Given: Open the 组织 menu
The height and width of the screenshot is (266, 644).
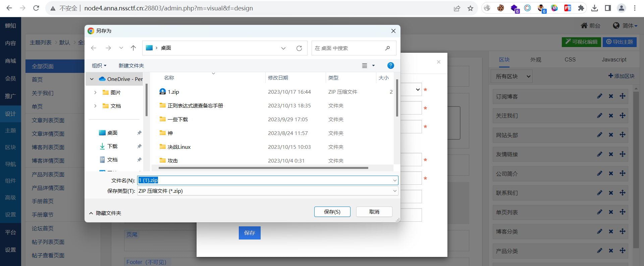Looking at the screenshot, I should (x=99, y=65).
